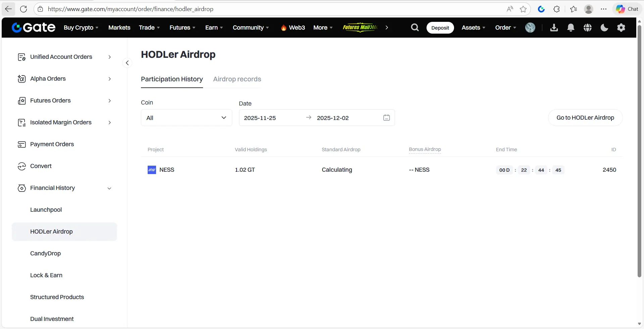Open the date picker calendar icon

tap(387, 118)
